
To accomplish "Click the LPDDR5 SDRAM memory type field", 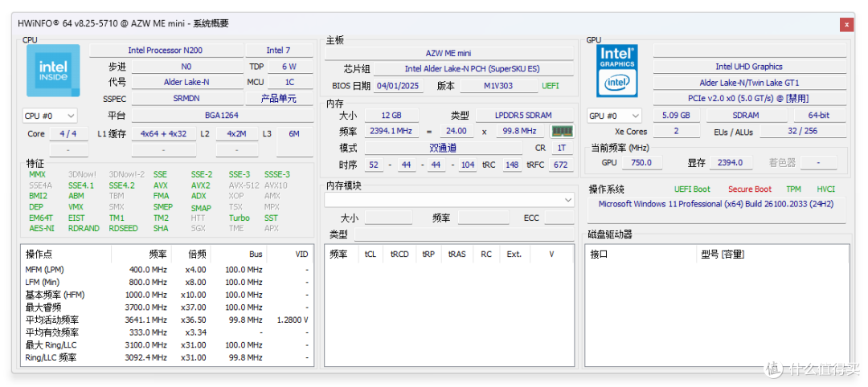I will tap(525, 116).
